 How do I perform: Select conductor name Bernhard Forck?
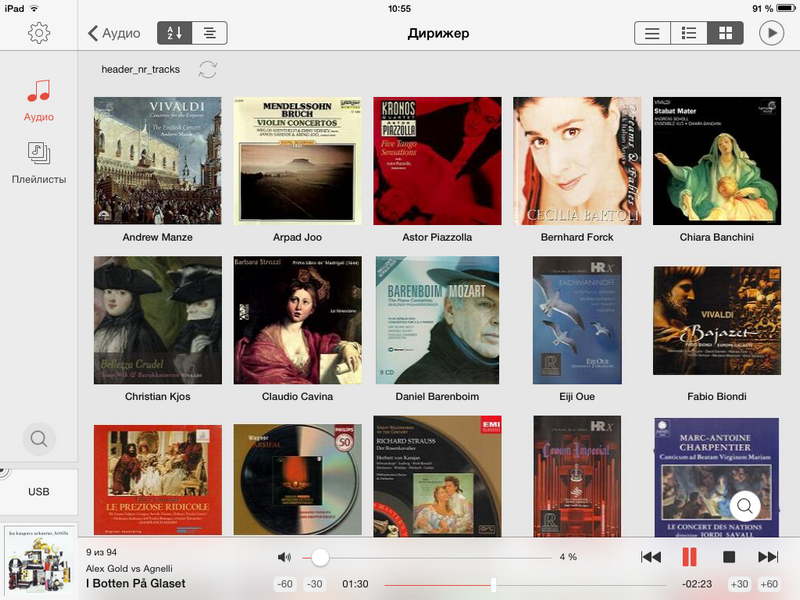tap(577, 237)
